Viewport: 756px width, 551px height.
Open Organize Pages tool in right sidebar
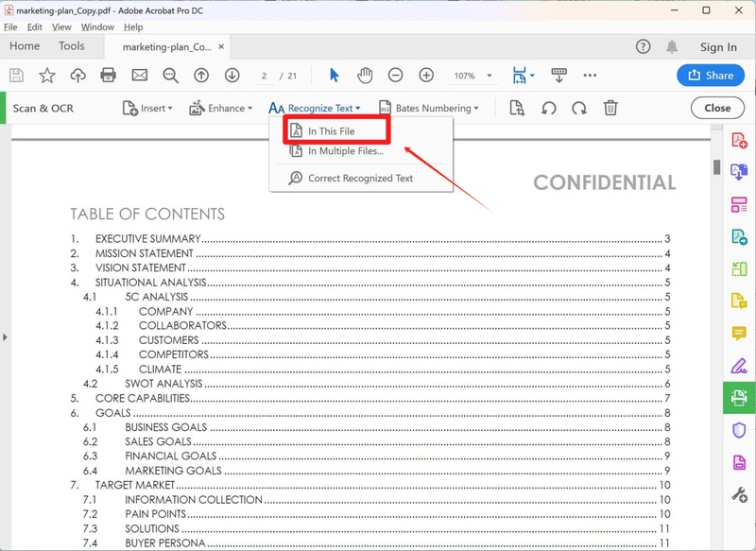[739, 269]
